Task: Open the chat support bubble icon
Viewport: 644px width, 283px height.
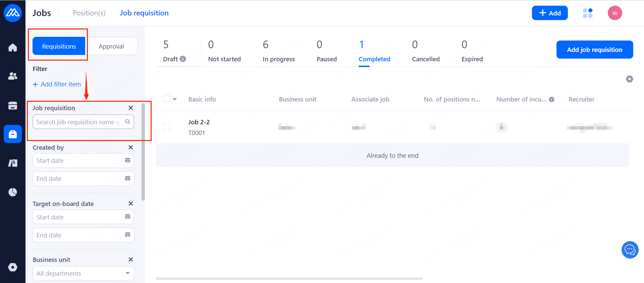Action: tap(630, 250)
